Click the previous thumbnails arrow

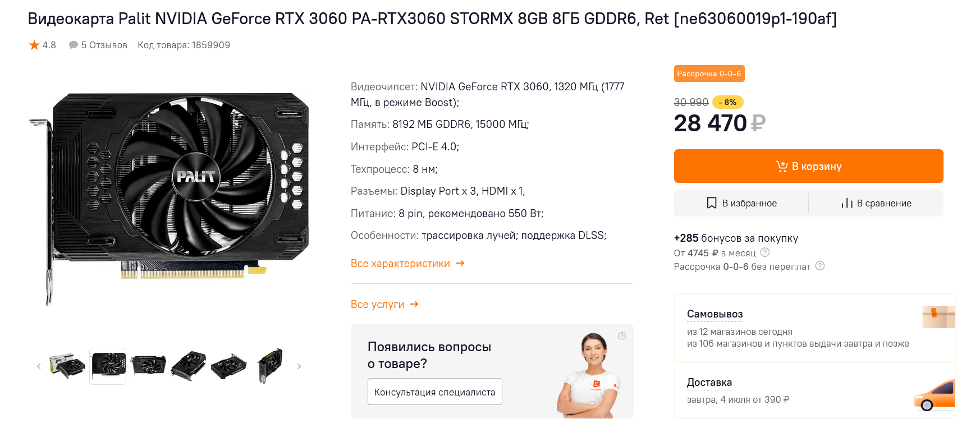click(39, 366)
